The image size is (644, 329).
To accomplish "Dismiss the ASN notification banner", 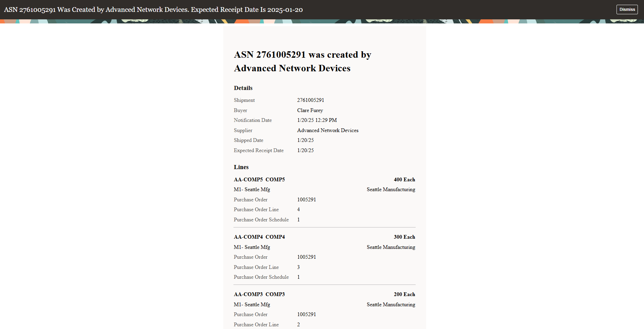I will (x=627, y=9).
